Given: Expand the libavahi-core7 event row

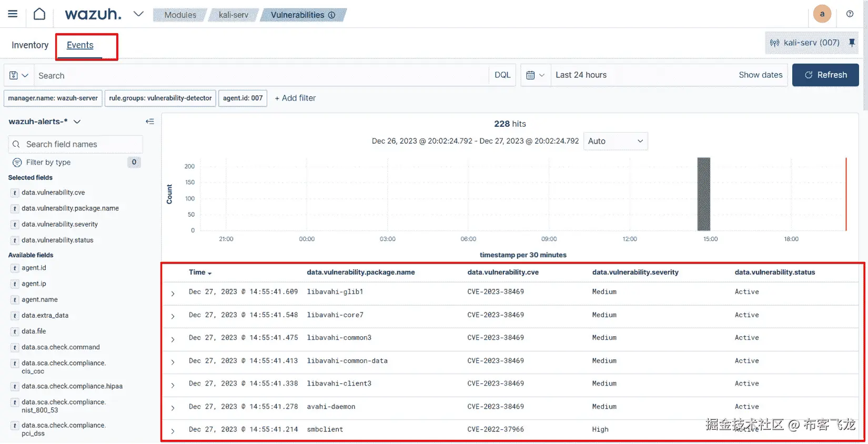Looking at the screenshot, I should pyautogui.click(x=173, y=316).
